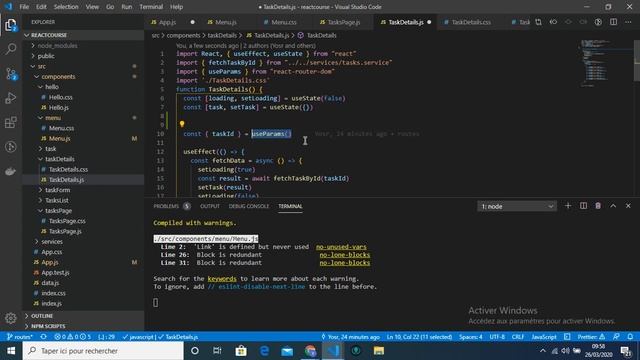The height and width of the screenshot is (360, 640).
Task: Open the Run and Debug view
Action: point(11,98)
